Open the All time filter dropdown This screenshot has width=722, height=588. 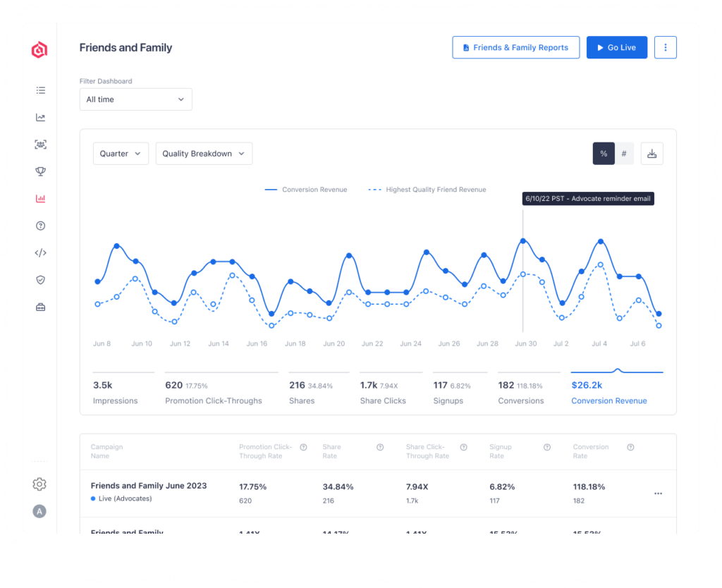coord(136,99)
